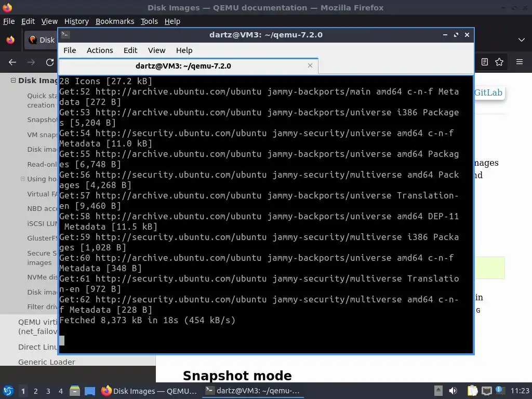Open terminal View menu
The width and height of the screenshot is (532, 399).
coord(156,50)
